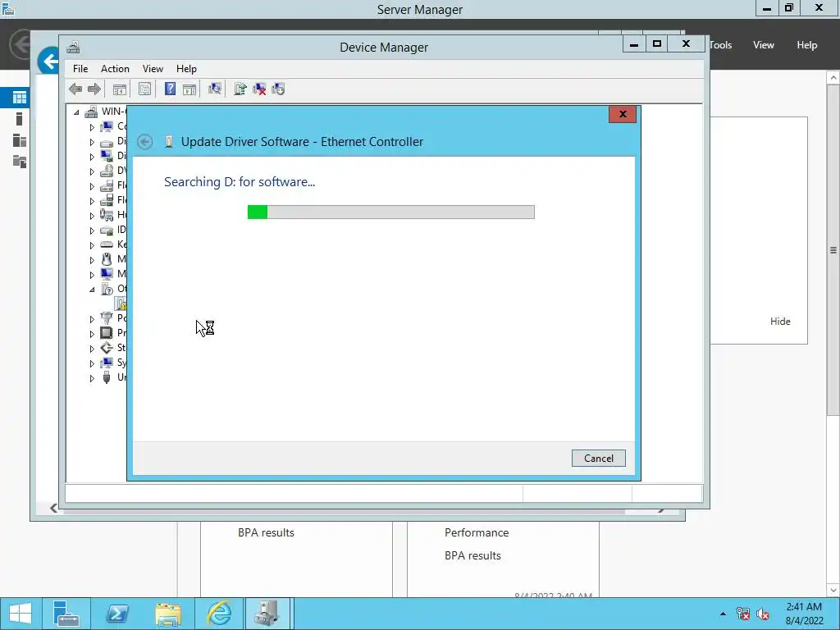The width and height of the screenshot is (840, 630).
Task: Cancel the driver search
Action: click(x=598, y=458)
